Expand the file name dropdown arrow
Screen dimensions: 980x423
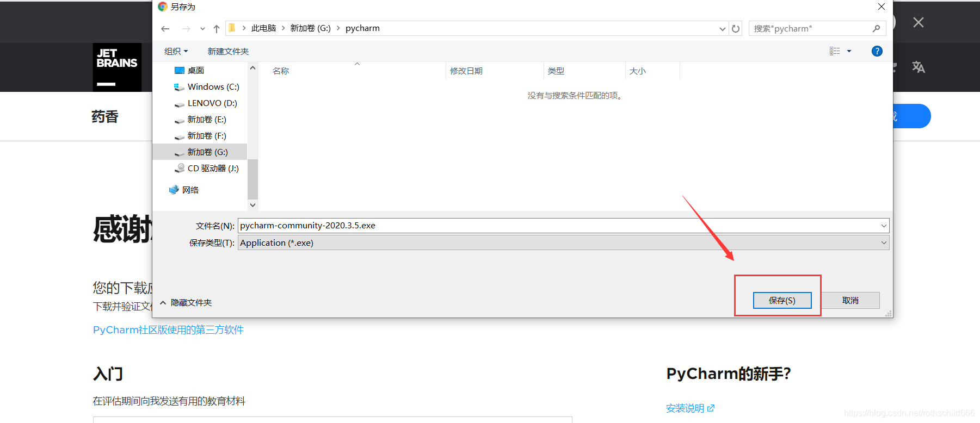[884, 226]
